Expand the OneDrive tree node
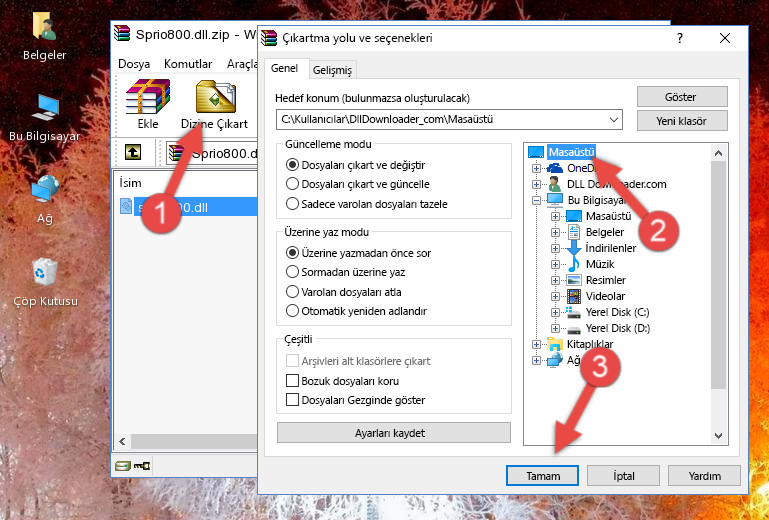 click(x=537, y=168)
